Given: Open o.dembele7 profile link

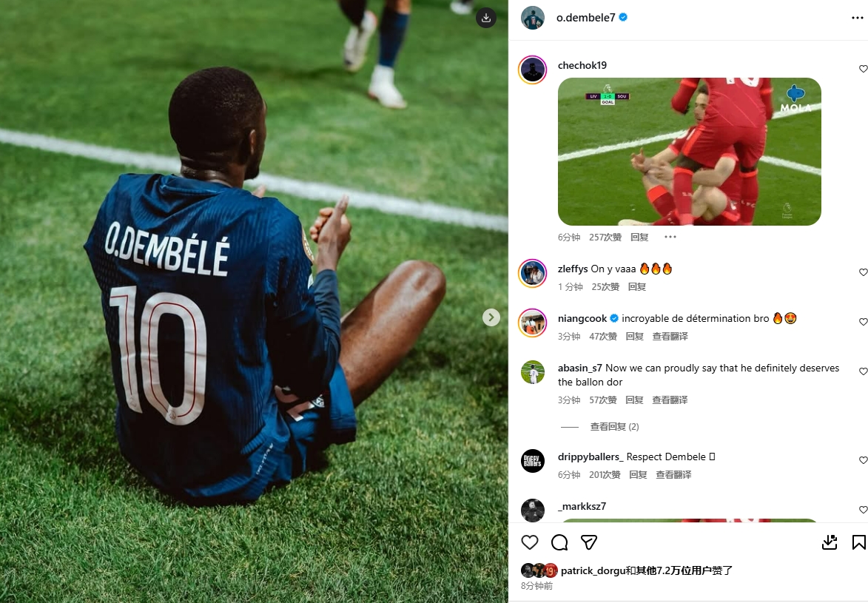Looking at the screenshot, I should pos(585,18).
